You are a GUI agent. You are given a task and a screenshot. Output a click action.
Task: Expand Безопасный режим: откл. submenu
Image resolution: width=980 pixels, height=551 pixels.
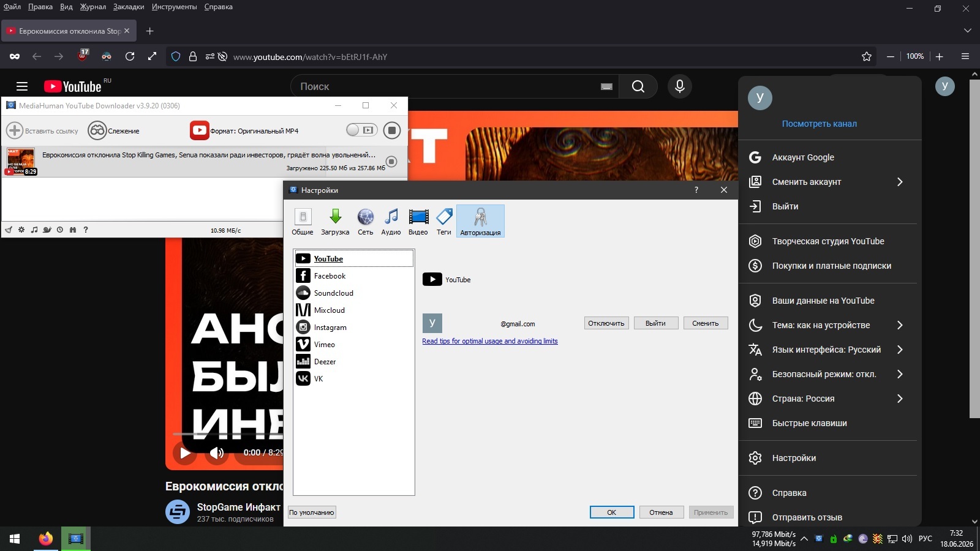click(x=827, y=374)
